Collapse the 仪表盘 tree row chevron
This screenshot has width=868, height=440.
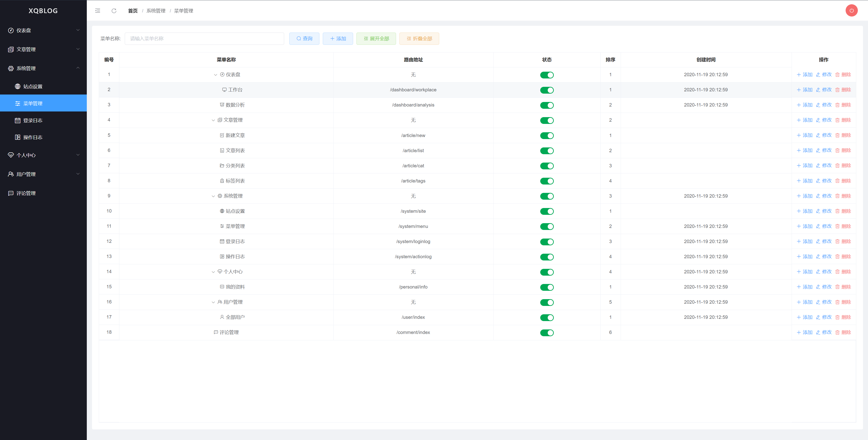[x=215, y=75]
